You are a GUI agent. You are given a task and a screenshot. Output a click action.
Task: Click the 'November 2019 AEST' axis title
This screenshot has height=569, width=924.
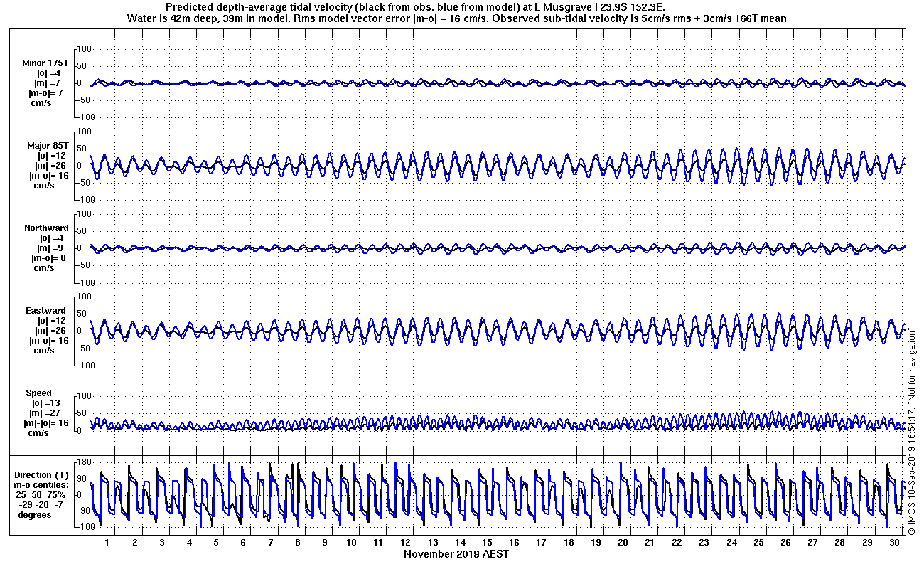coord(456,553)
